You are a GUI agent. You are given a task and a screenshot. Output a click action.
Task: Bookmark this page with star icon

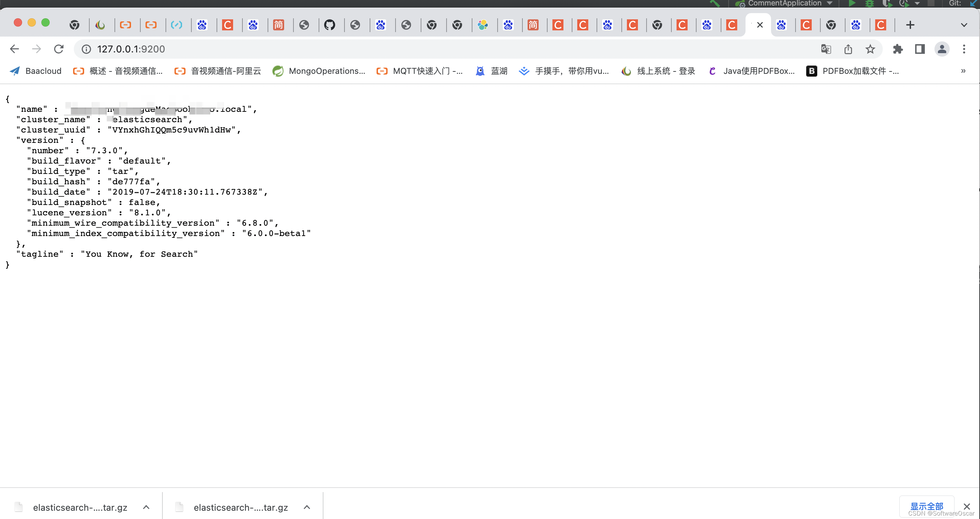(870, 49)
